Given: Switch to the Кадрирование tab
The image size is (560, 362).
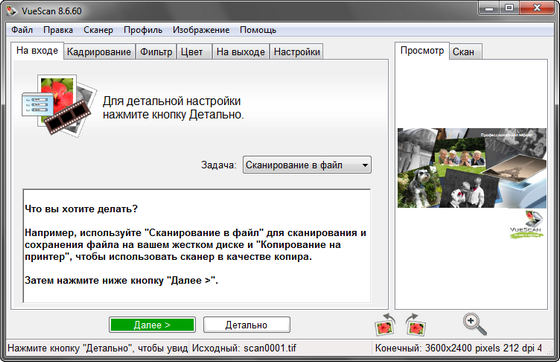Looking at the screenshot, I should click(x=99, y=52).
